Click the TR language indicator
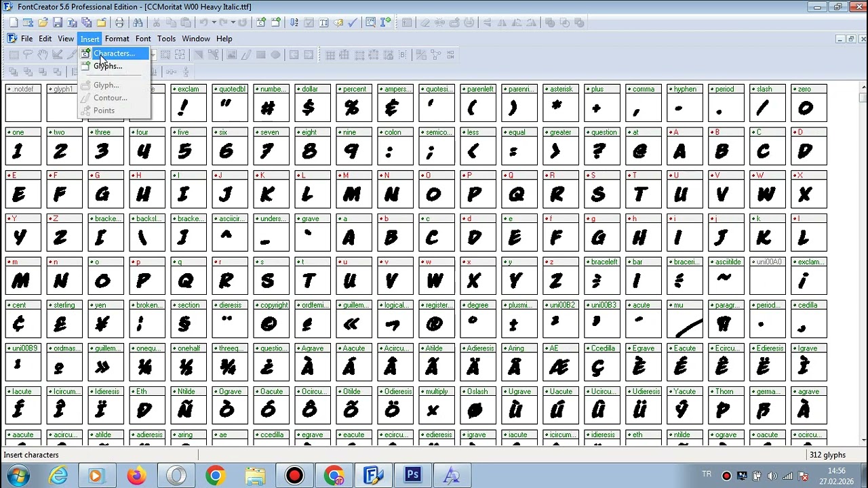This screenshot has width=868, height=488. click(x=707, y=474)
